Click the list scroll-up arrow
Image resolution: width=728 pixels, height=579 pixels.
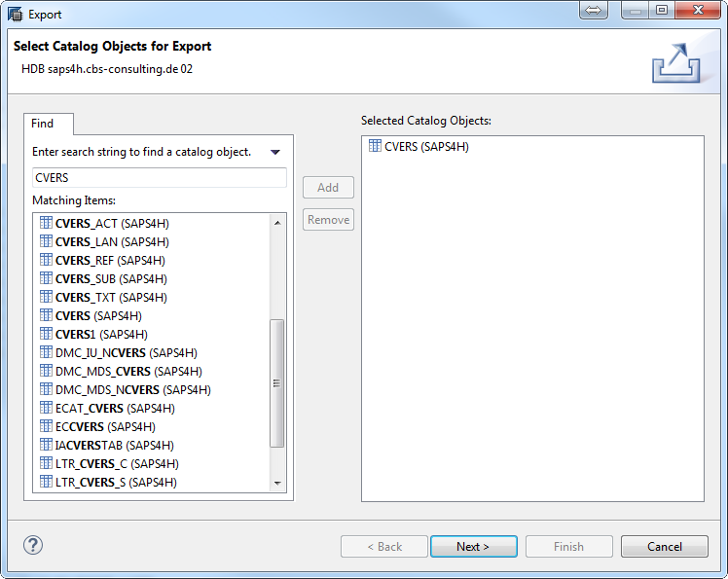click(x=277, y=223)
